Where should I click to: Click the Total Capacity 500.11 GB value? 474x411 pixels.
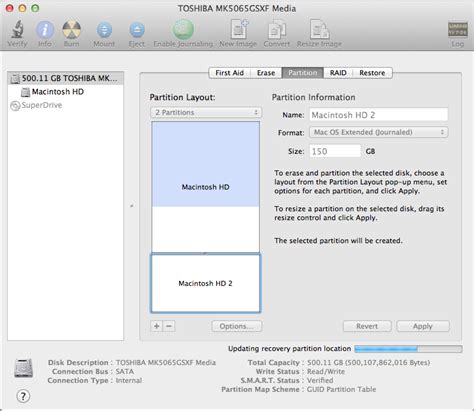coord(368,362)
